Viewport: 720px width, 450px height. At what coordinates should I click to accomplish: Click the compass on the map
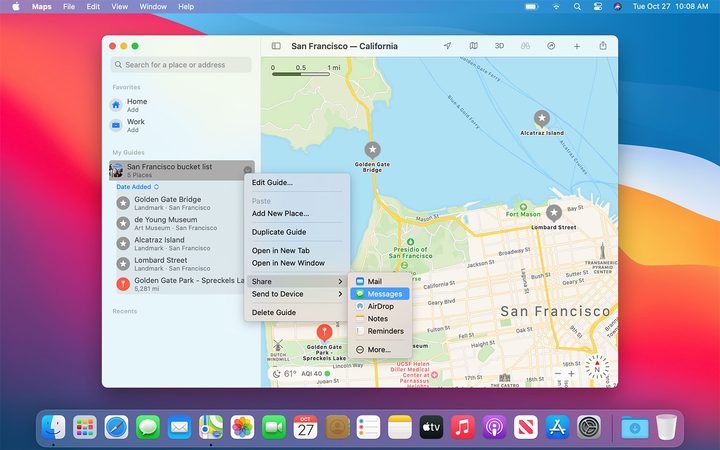coord(597,366)
